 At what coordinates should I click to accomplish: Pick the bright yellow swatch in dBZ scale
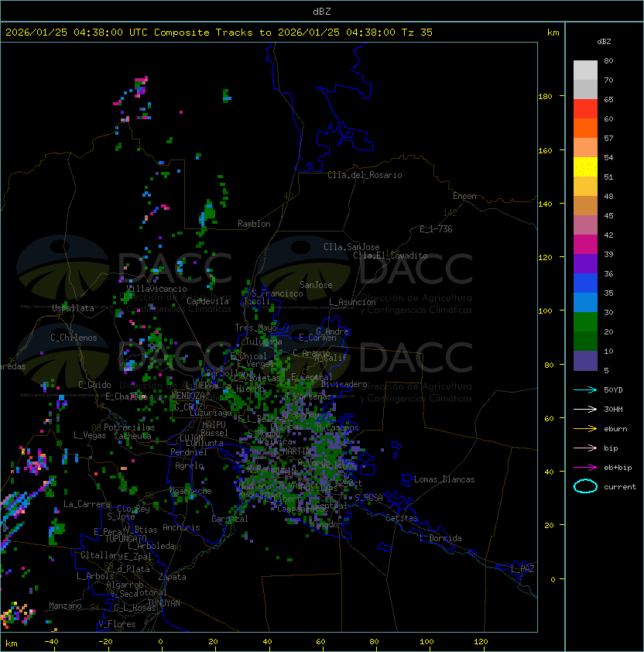point(585,167)
